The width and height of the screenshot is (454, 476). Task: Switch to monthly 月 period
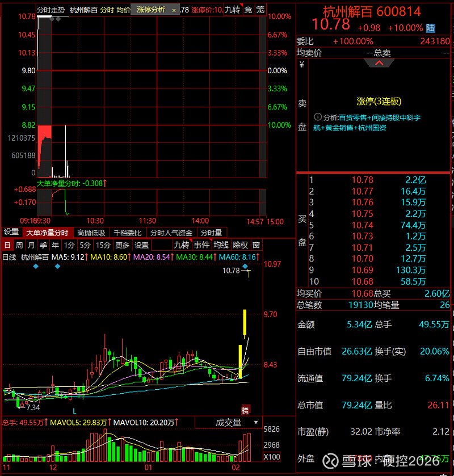pos(31,245)
